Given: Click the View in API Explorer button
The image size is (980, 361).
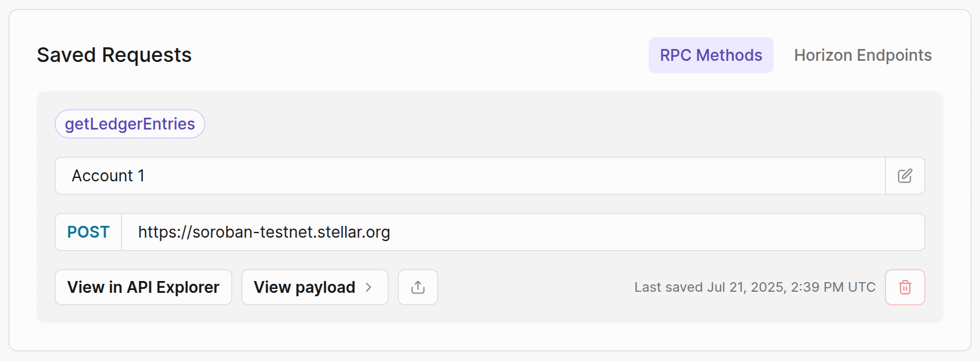Looking at the screenshot, I should coord(143,287).
